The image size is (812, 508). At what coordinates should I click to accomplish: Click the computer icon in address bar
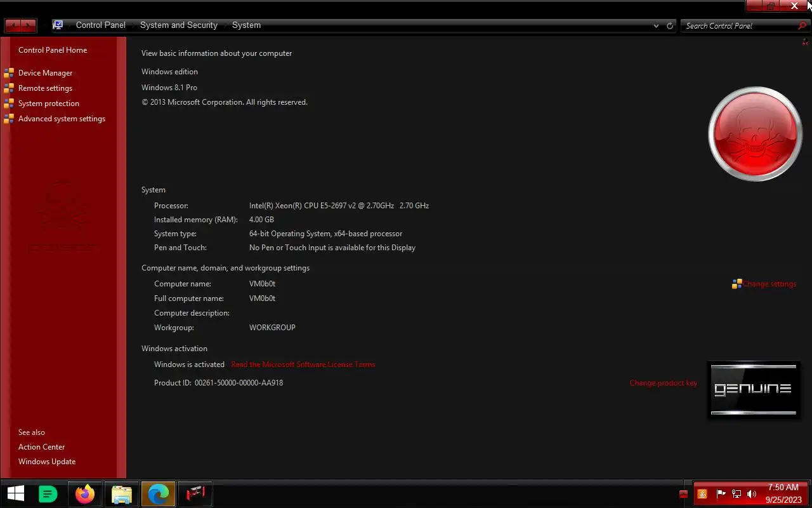[x=58, y=25]
